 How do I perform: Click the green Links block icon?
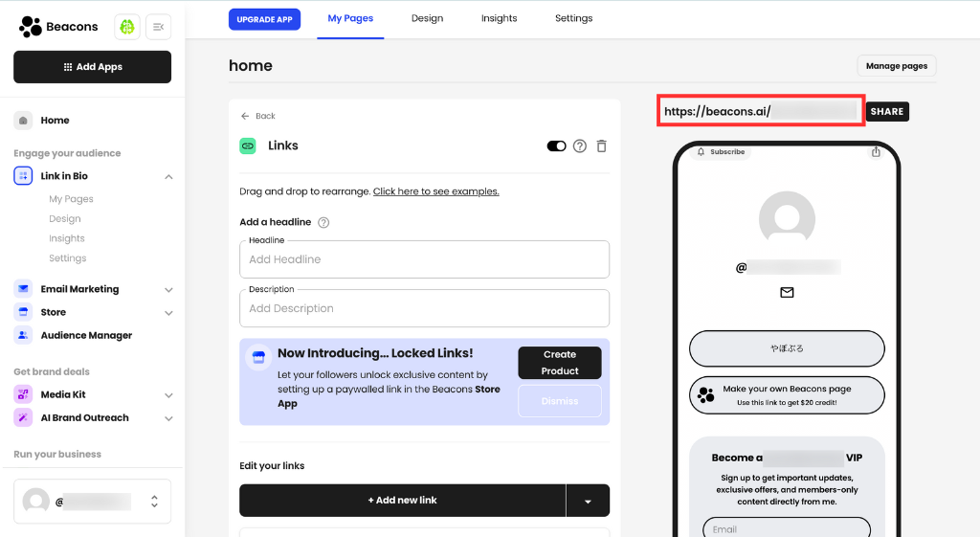[x=248, y=145]
